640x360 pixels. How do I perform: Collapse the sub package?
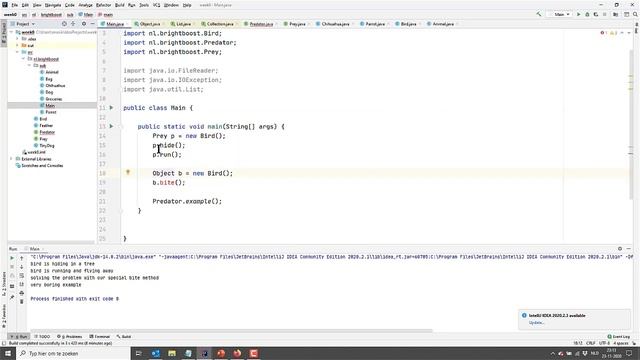pos(30,65)
